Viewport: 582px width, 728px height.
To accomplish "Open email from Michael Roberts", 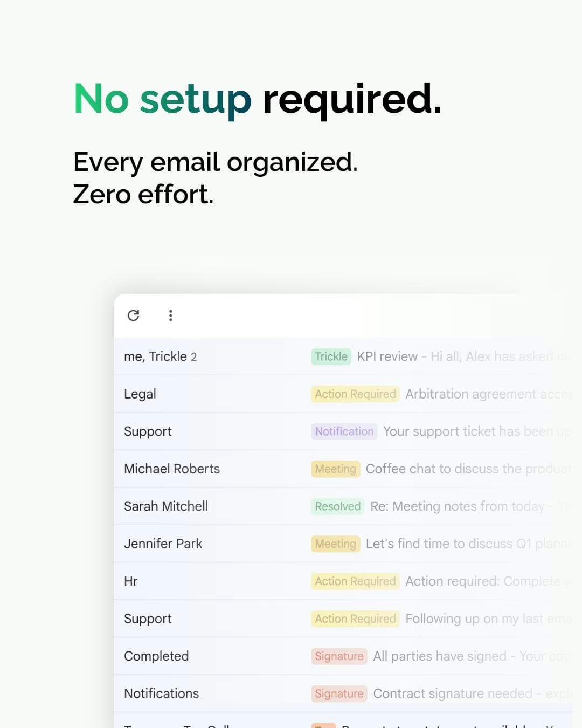I will pos(172,469).
